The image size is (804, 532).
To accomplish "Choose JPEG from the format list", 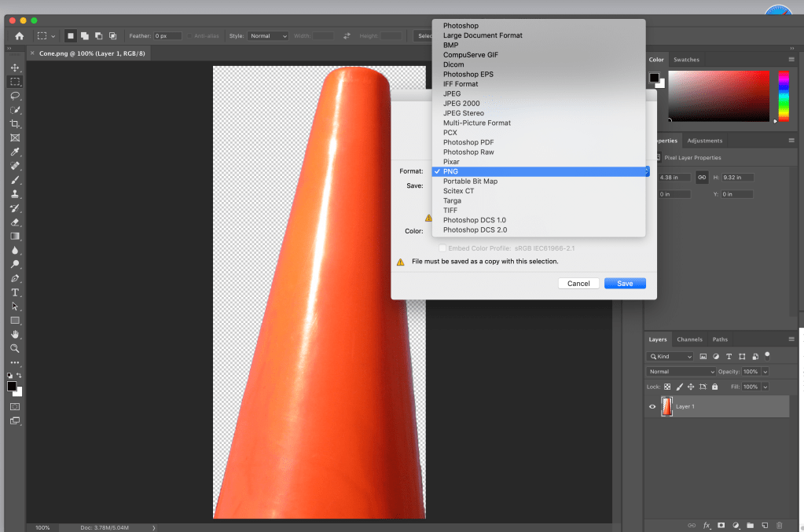I will (452, 94).
